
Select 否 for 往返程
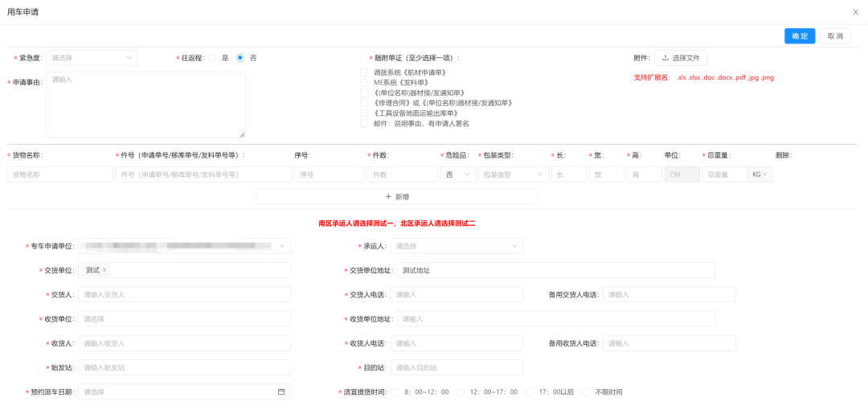click(240, 58)
